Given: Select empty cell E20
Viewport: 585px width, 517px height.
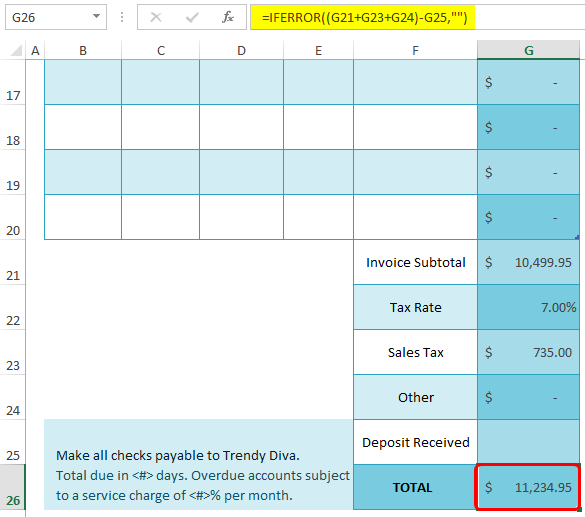Looking at the screenshot, I should point(318,217).
